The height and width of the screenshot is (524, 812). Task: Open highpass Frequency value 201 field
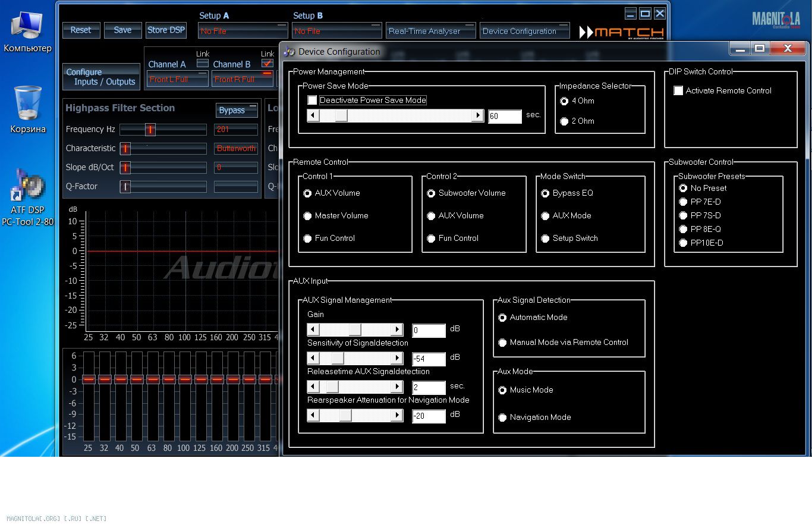[x=236, y=129]
